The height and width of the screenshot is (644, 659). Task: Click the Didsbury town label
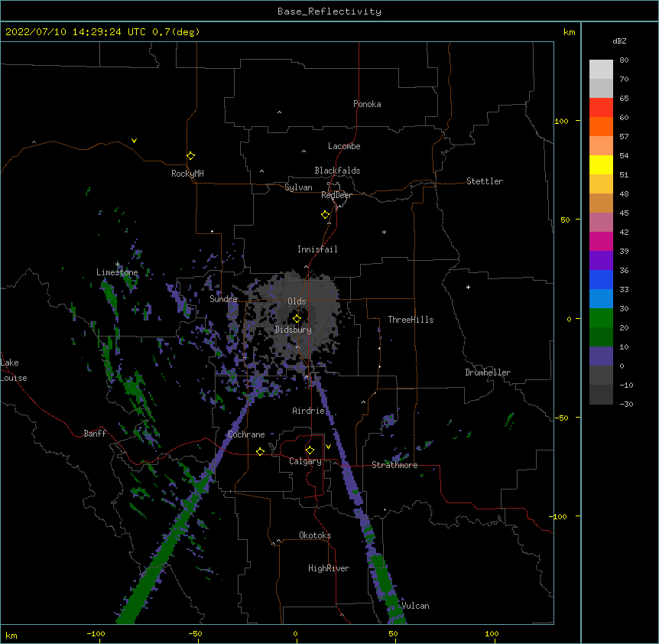(294, 330)
